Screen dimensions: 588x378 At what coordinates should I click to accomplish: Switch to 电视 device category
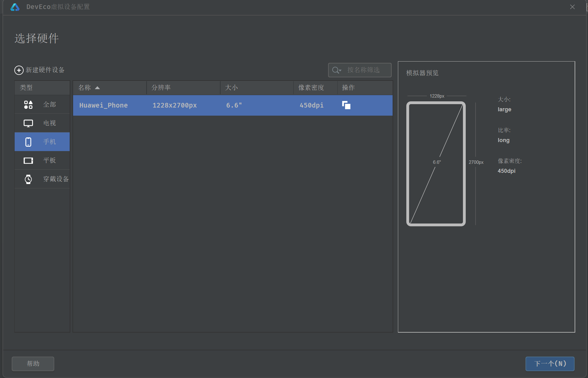coord(49,123)
